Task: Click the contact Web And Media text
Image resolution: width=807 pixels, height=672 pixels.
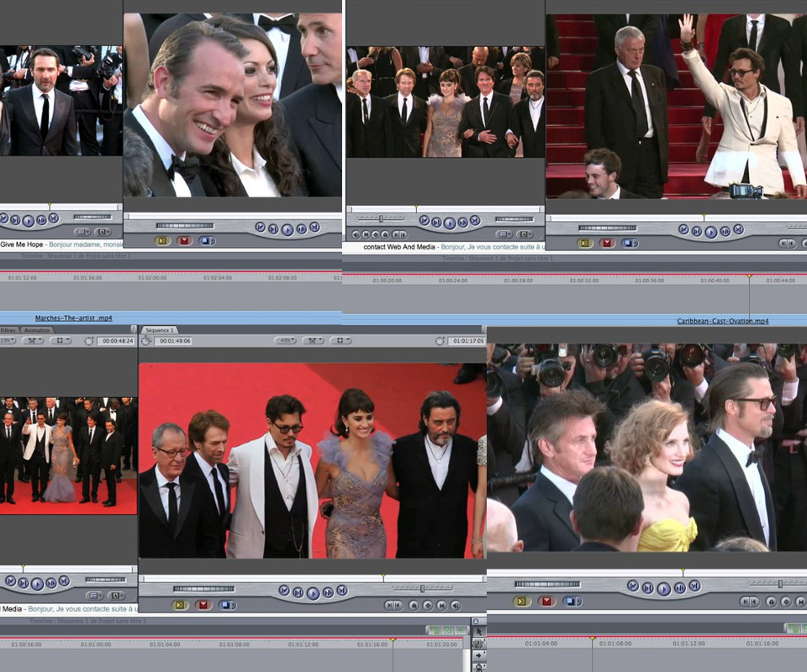Action: 399,247
